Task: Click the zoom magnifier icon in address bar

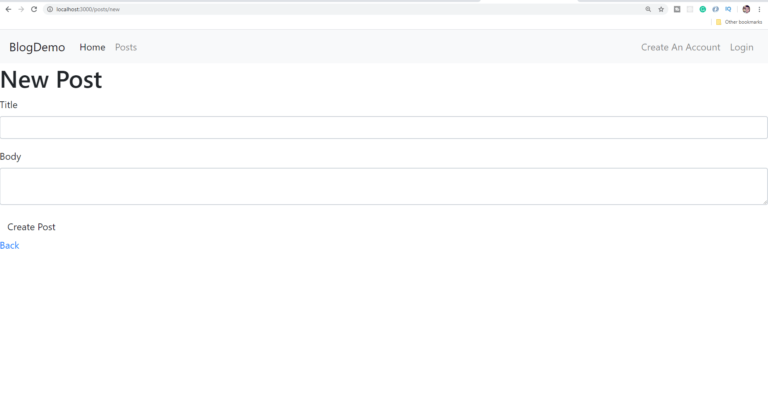Action: click(648, 9)
